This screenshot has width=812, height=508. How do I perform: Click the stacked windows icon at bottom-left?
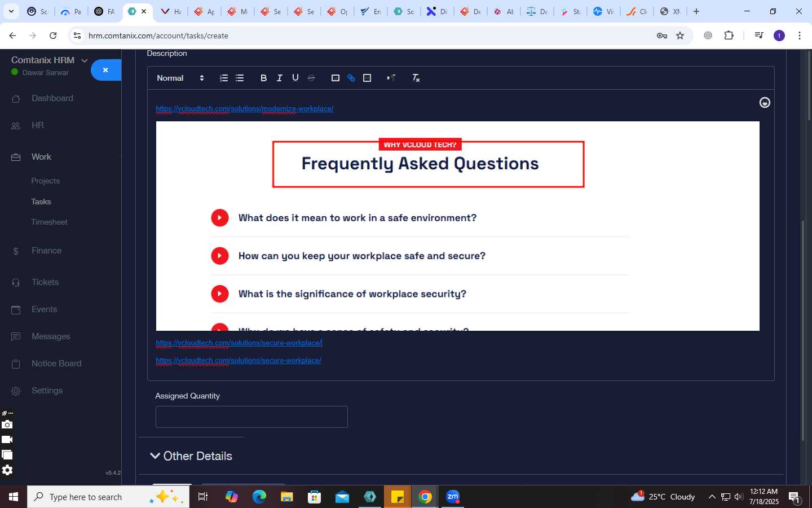7,454
